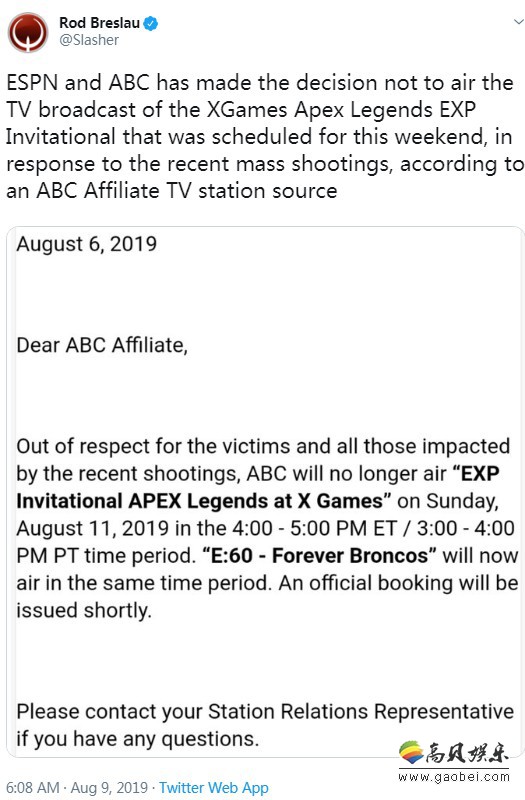525x800 pixels.
Task: Click the 'Dear ABC Affiliate,' greeting line
Action: 102,345
